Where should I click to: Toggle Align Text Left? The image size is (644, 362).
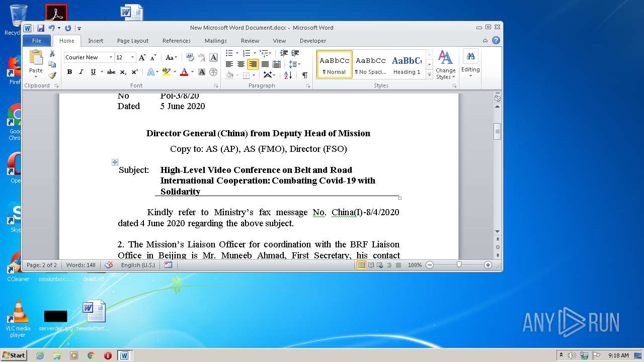click(x=229, y=64)
